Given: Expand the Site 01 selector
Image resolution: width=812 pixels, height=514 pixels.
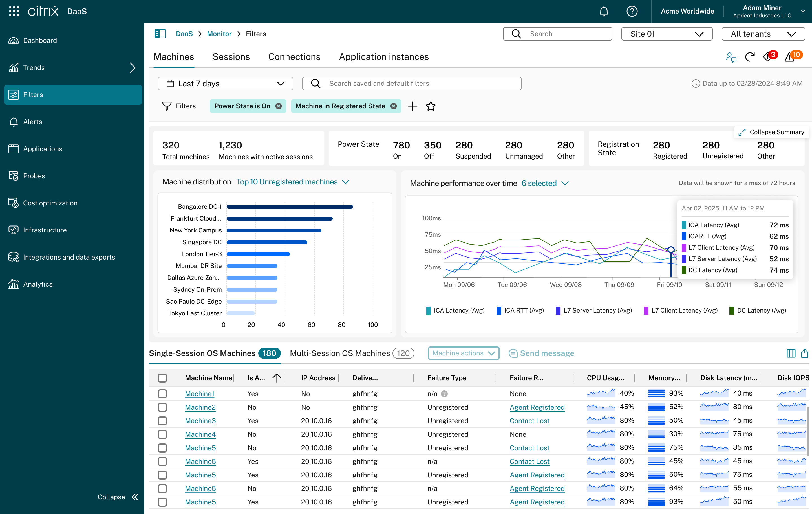Looking at the screenshot, I should [667, 34].
